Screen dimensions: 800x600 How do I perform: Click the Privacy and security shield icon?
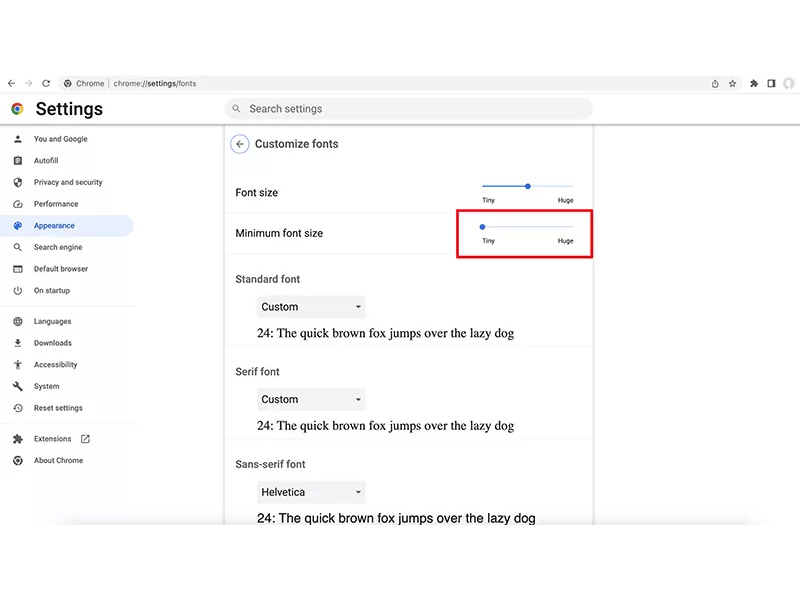pyautogui.click(x=18, y=182)
